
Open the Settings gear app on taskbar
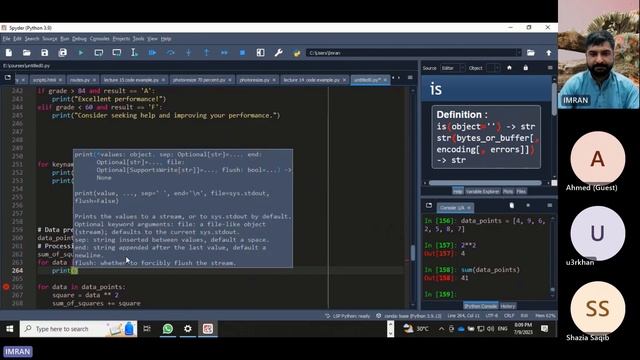click(188, 329)
